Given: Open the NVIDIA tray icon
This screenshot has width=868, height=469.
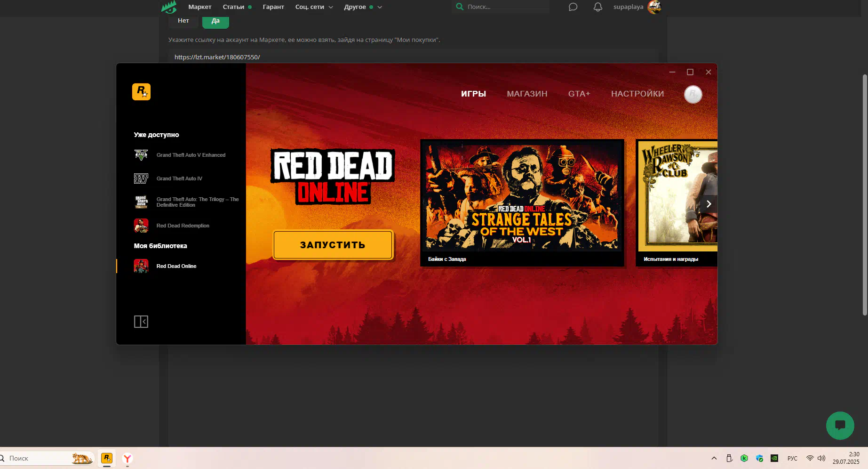Looking at the screenshot, I should pos(774,458).
